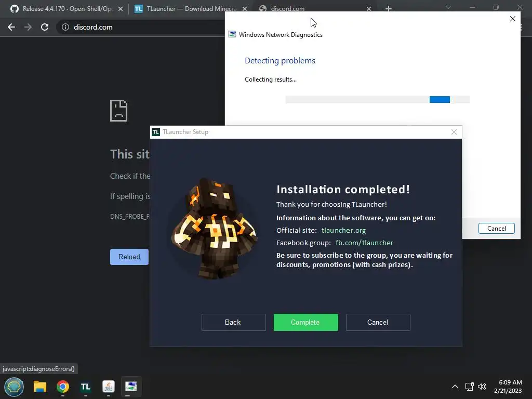Click Back in TLauncher Setup
The height and width of the screenshot is (399, 532).
pyautogui.click(x=233, y=322)
